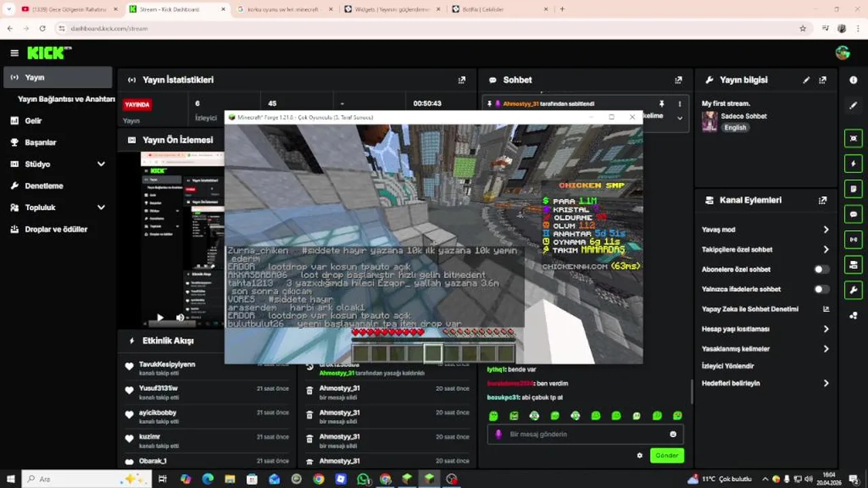Screen dimensions: 868x488
Task: Open the hamburger menu next to Kick logo
Action: pyautogui.click(x=14, y=53)
